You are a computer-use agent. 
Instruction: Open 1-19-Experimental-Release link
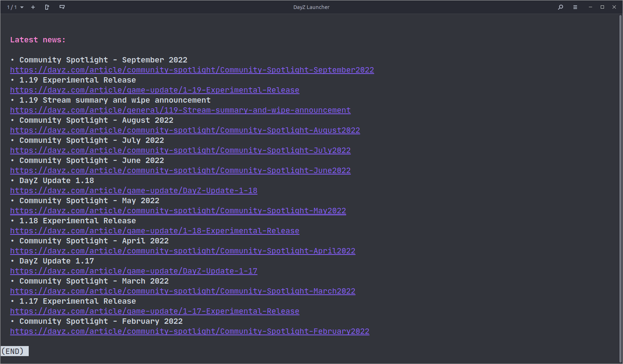point(155,90)
